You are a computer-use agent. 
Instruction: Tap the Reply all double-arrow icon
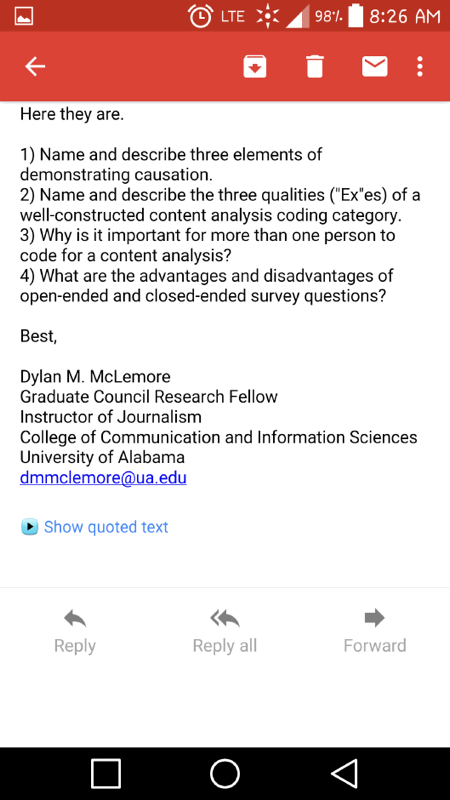point(224,618)
